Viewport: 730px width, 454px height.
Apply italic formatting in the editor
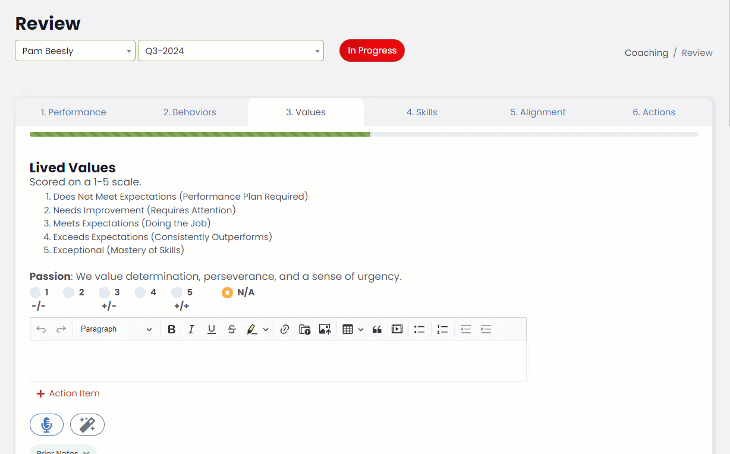pyautogui.click(x=191, y=329)
